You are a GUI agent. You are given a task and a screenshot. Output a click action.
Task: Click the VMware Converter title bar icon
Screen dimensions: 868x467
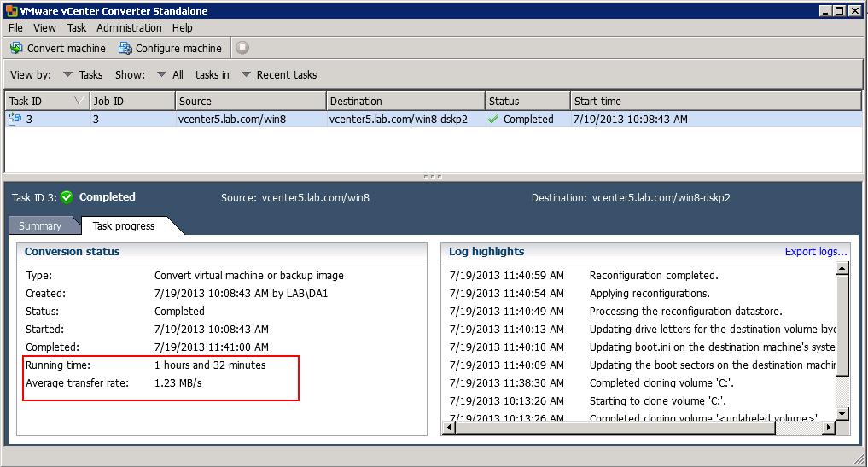click(12, 10)
